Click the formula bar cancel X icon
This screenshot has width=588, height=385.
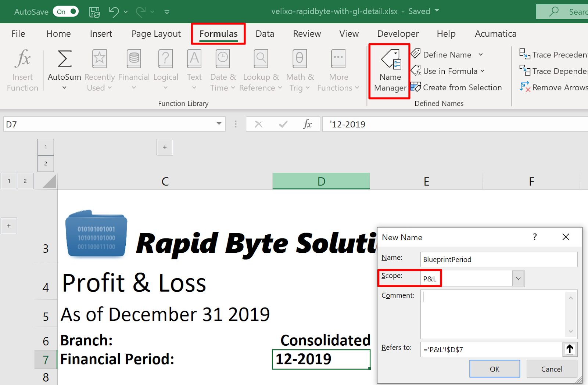pos(259,124)
